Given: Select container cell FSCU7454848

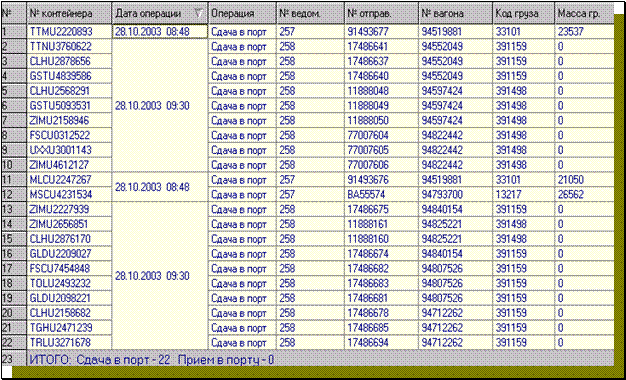Looking at the screenshot, I should coord(69,268).
